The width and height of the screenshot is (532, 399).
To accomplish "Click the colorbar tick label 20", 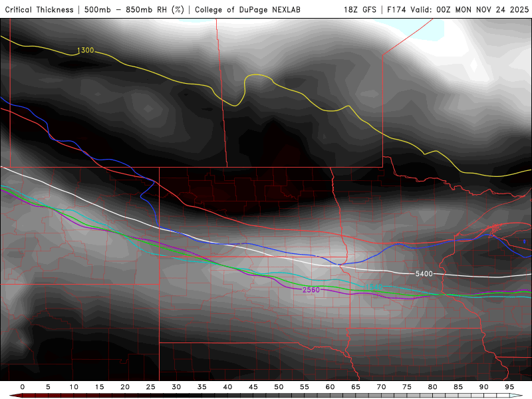I will coord(125,387).
